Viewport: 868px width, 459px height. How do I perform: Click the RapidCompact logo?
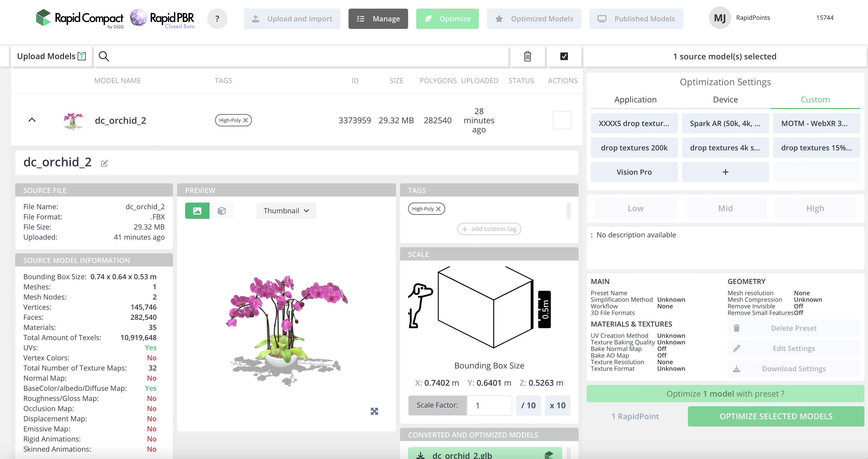[x=80, y=19]
